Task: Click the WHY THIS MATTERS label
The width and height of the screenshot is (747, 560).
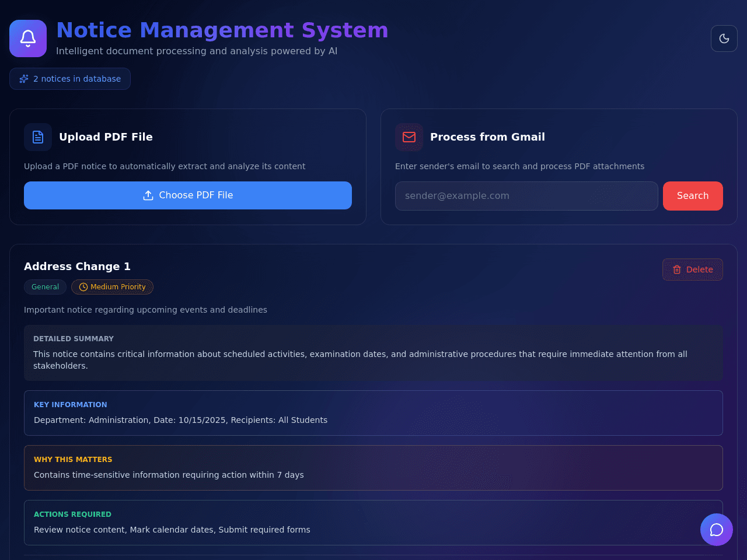Action: pos(73,460)
